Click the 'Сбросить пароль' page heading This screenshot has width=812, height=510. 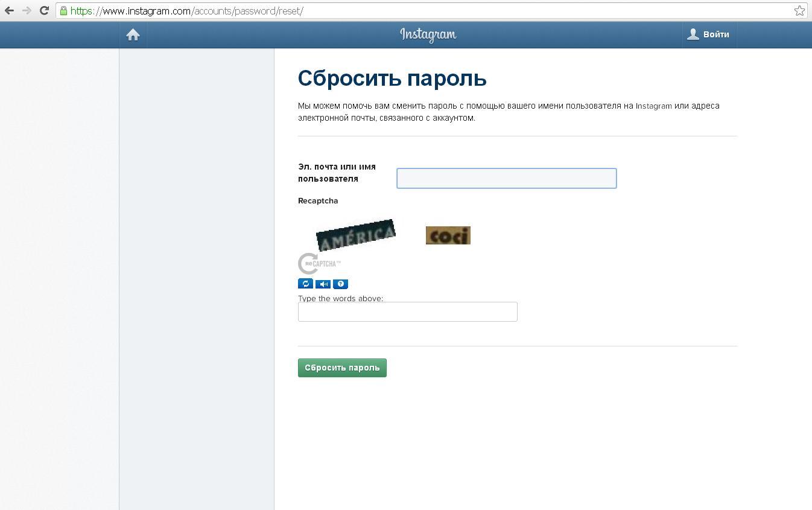click(x=392, y=78)
